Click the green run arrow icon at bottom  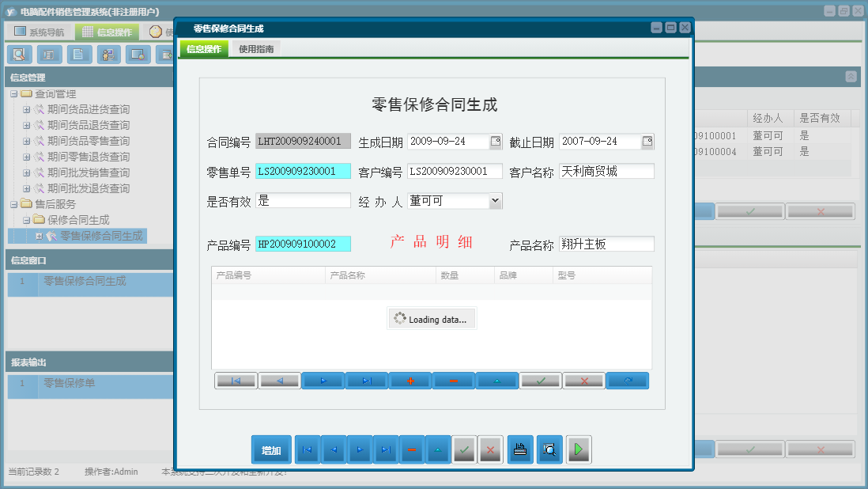tap(578, 449)
